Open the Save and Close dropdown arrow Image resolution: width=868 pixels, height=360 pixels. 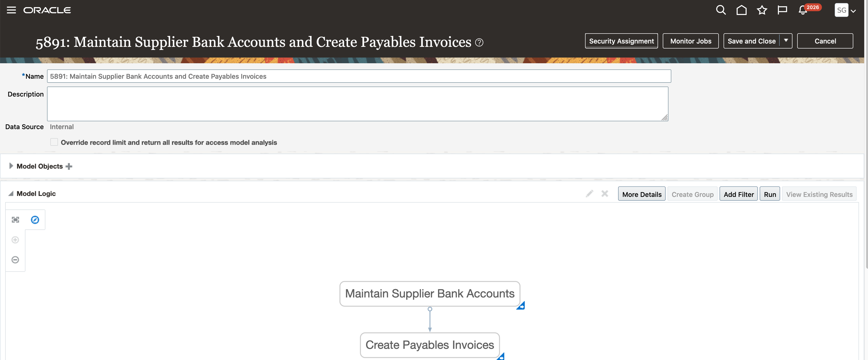tap(786, 41)
